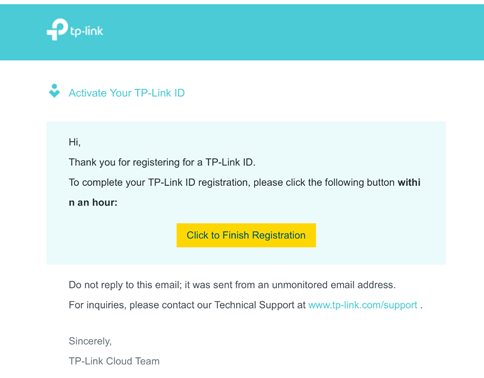This screenshot has height=378, width=484.
Task: Click the bold 'n an hour:' text
Action: click(93, 202)
